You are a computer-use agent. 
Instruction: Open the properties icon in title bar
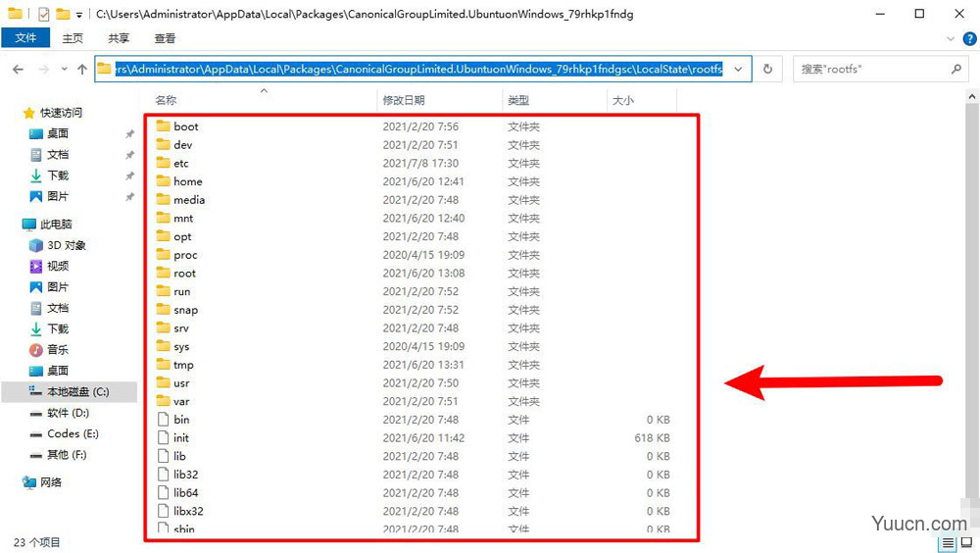(43, 13)
